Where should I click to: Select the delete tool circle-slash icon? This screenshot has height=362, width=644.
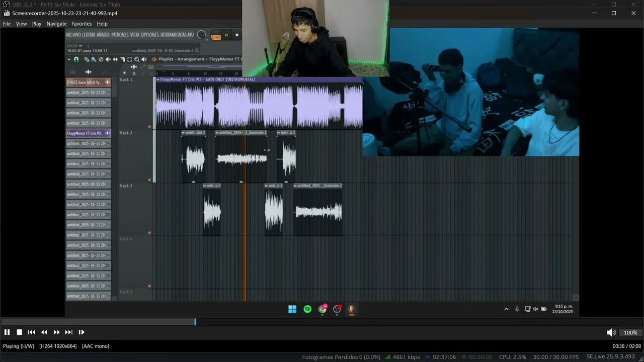pyautogui.click(x=101, y=59)
